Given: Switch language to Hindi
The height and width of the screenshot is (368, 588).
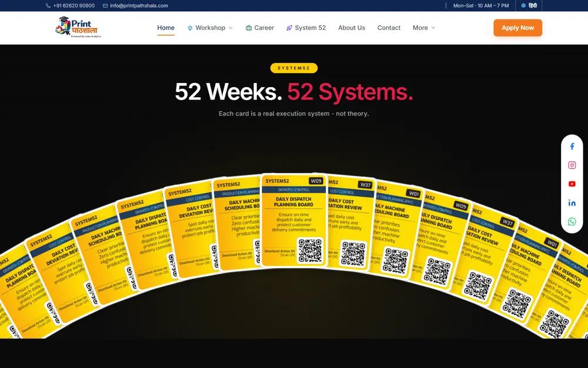Looking at the screenshot, I should click(529, 6).
